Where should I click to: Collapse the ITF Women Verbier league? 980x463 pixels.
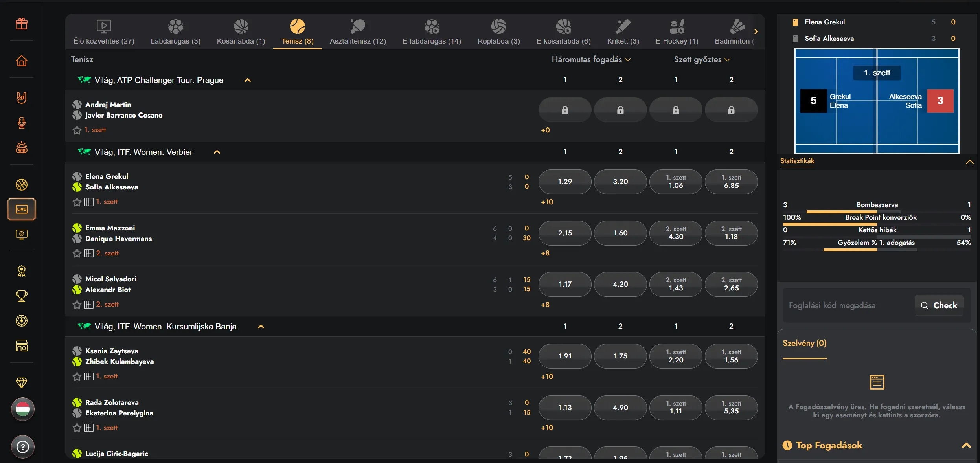click(x=217, y=152)
